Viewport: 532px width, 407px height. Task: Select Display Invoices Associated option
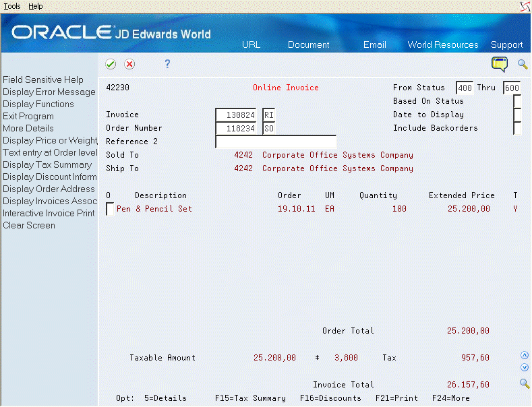[50, 201]
